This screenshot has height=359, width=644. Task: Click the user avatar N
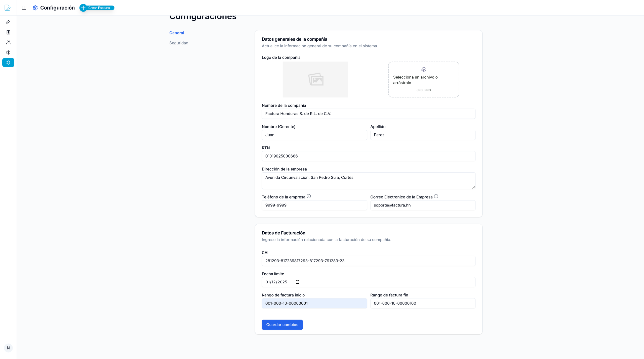[8, 348]
